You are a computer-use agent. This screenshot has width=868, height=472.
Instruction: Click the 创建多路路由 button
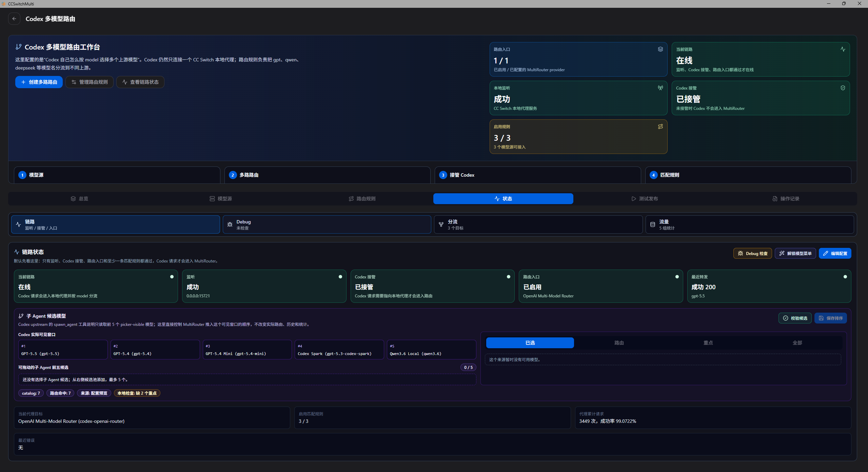point(39,82)
